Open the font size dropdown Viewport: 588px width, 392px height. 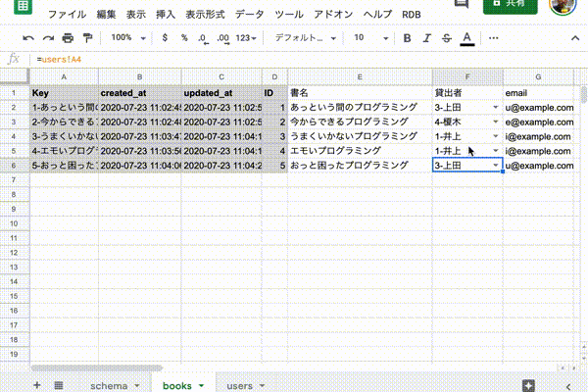[x=370, y=38]
